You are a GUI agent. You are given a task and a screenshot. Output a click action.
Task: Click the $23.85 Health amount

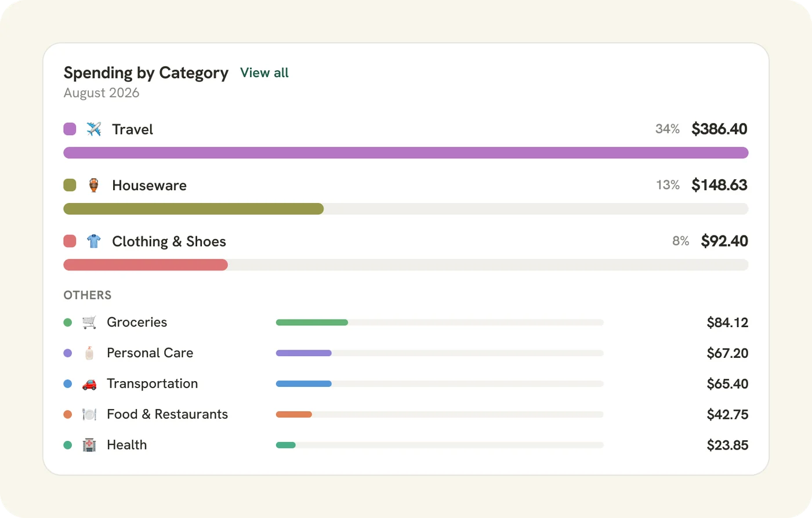click(x=727, y=445)
